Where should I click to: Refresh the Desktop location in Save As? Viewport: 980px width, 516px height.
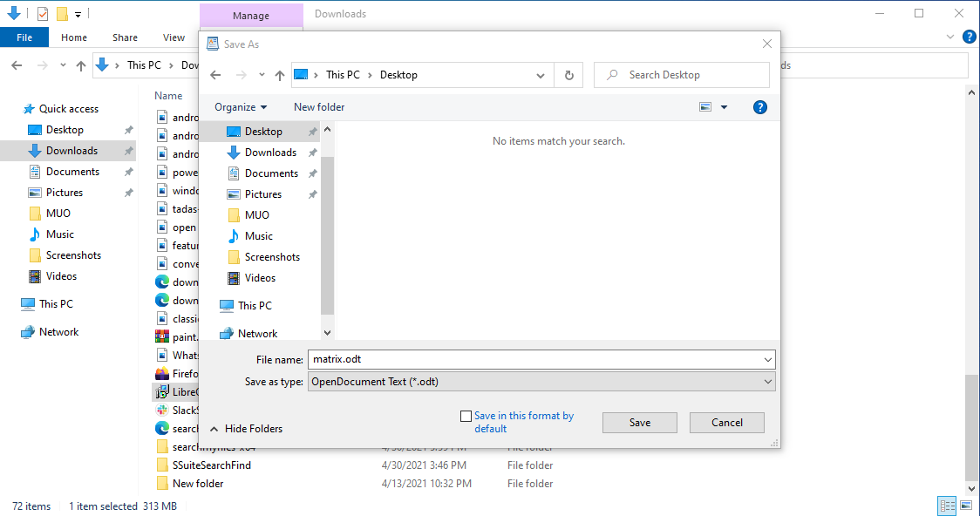(x=568, y=75)
